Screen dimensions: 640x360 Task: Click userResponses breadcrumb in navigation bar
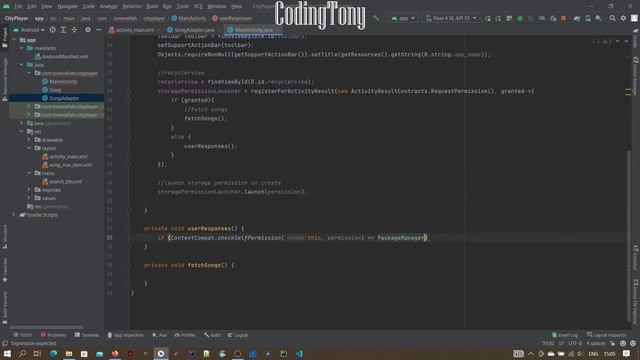pos(232,18)
